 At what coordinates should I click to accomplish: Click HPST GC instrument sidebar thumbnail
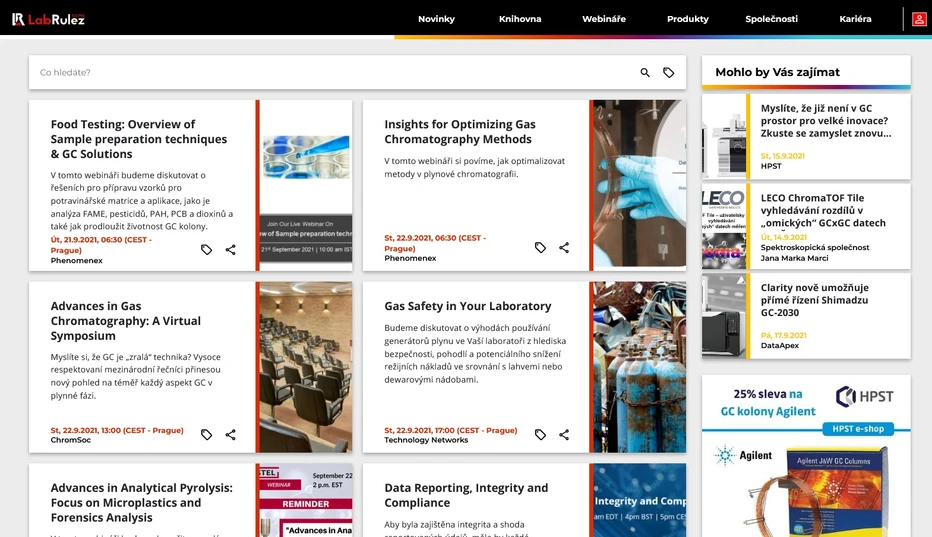point(724,137)
